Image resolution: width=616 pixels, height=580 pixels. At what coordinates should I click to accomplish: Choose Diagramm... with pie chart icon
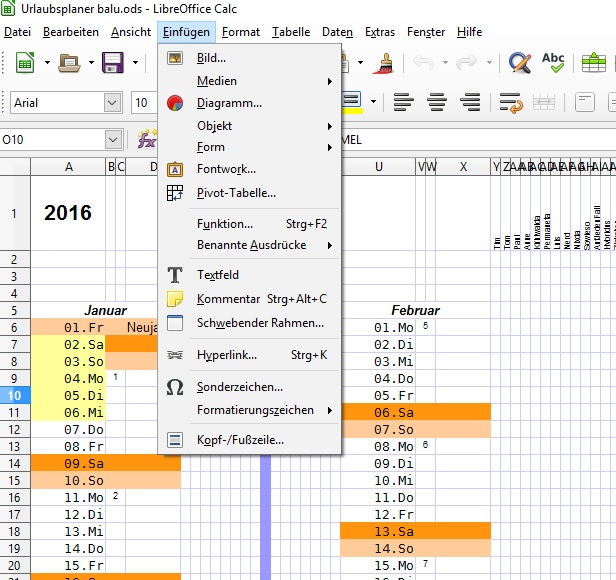[x=249, y=103]
